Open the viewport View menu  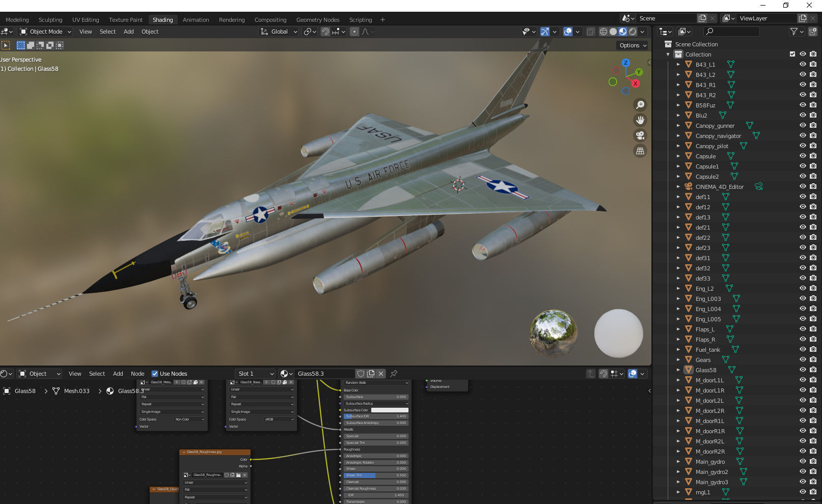86,32
